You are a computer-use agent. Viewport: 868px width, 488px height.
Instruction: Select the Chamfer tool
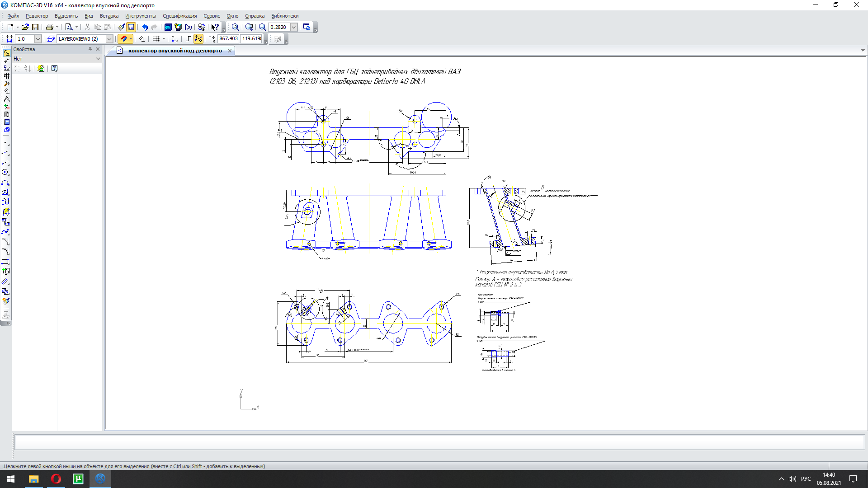click(x=5, y=242)
